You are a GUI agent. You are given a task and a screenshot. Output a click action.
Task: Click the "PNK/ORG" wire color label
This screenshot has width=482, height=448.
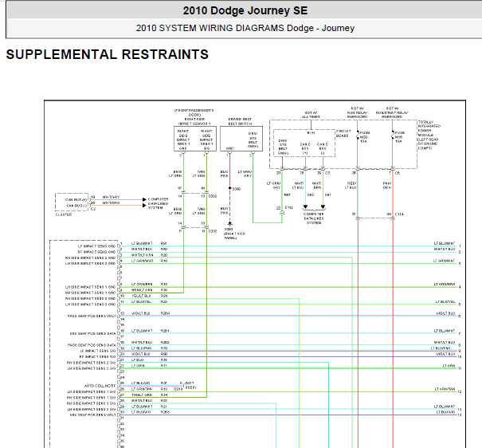click(x=387, y=186)
